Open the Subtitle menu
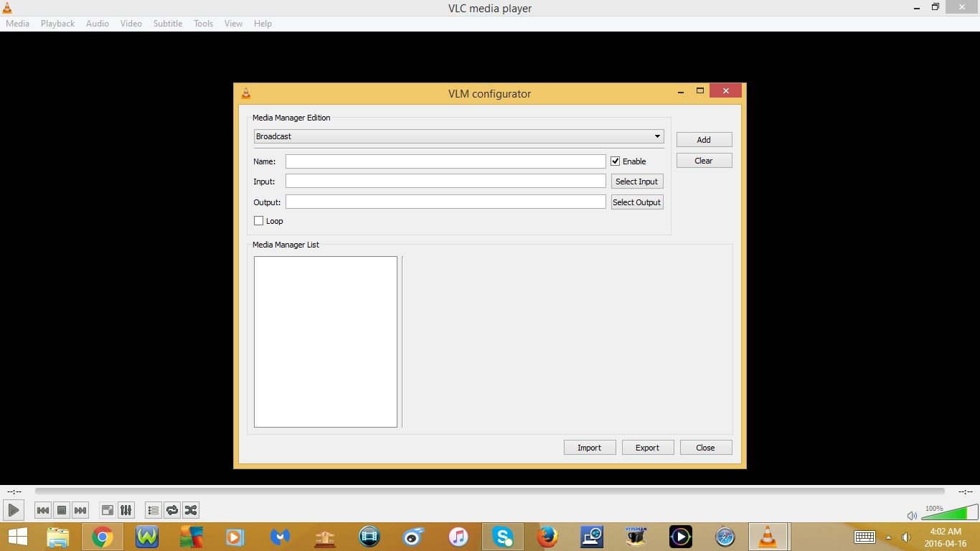 coord(167,23)
